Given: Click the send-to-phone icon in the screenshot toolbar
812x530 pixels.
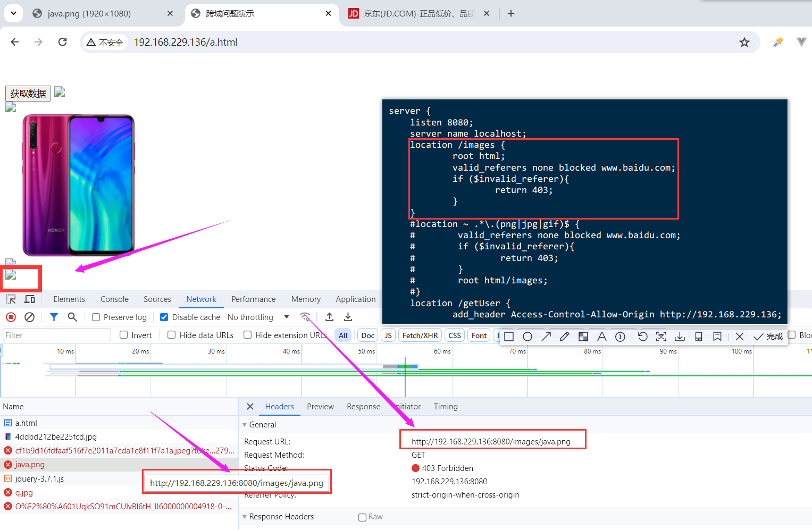Looking at the screenshot, I should [x=699, y=336].
